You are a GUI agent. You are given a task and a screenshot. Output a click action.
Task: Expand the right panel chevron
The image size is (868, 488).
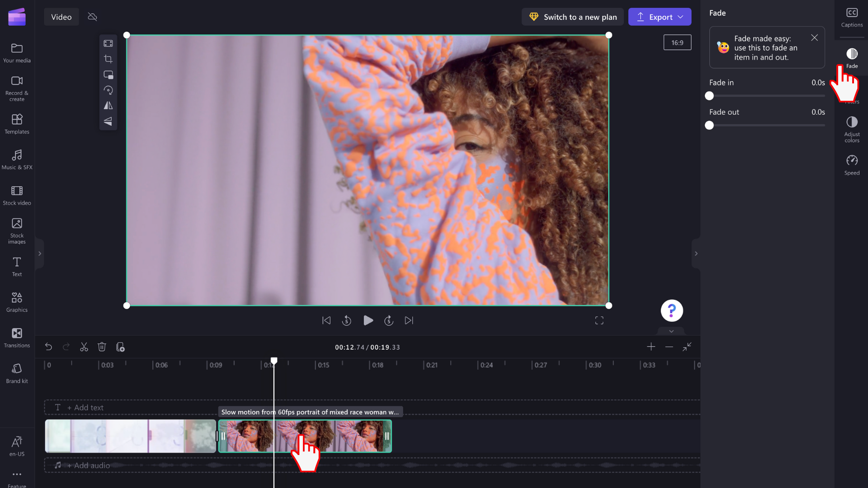[696, 253]
